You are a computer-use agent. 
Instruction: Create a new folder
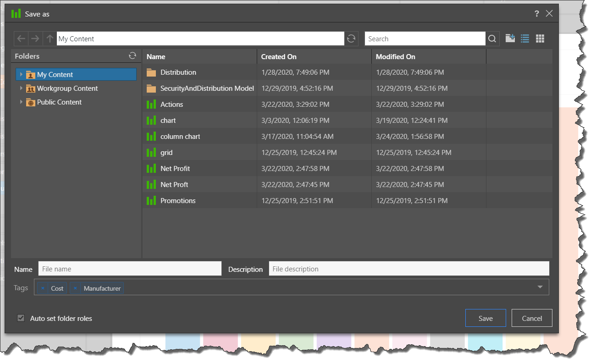click(x=510, y=39)
